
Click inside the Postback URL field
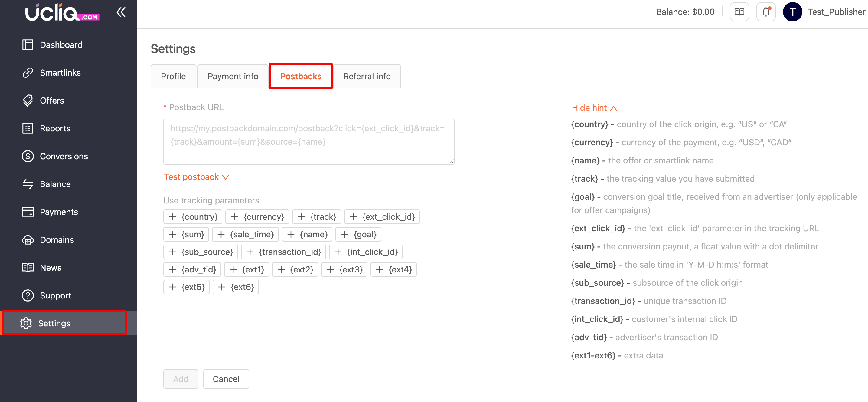(308, 142)
